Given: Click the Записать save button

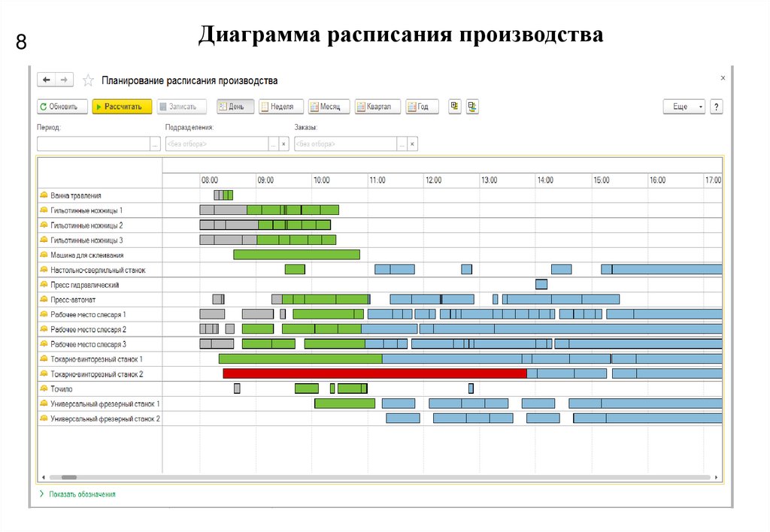Looking at the screenshot, I should click(x=182, y=107).
